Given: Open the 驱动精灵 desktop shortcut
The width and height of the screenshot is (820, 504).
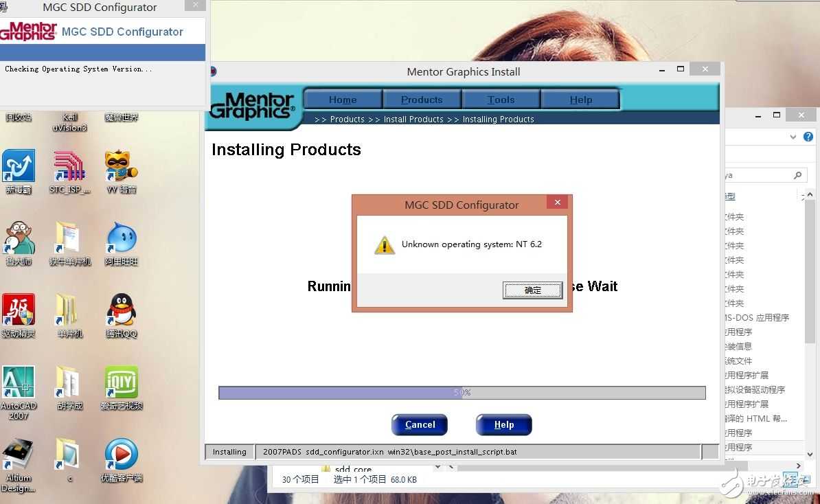Looking at the screenshot, I should pos(19,315).
